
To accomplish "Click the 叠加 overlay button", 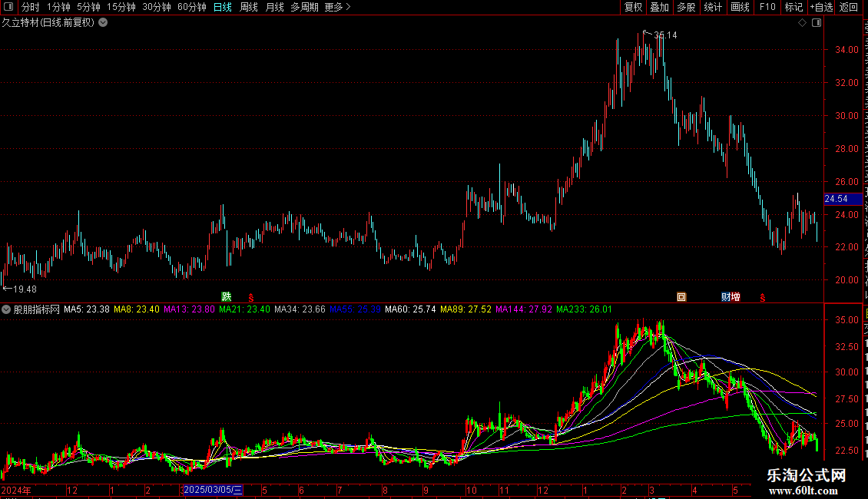I will (x=659, y=7).
